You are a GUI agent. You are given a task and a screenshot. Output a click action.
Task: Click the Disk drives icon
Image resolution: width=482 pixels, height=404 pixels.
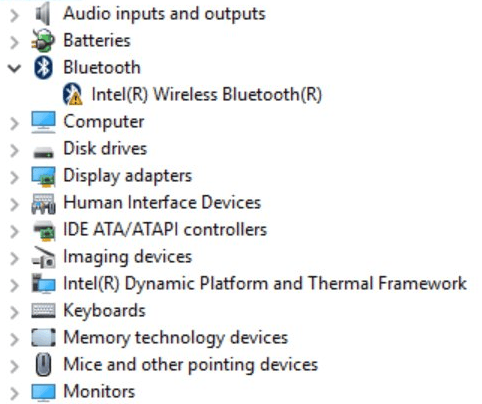point(43,153)
